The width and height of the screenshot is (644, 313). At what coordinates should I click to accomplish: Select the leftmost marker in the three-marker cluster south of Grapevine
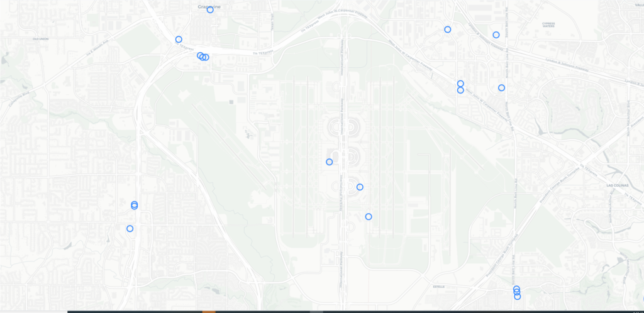(200, 55)
